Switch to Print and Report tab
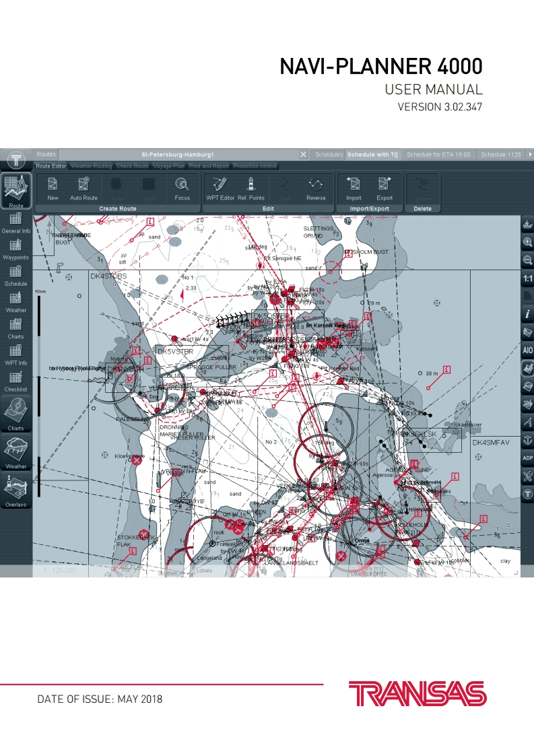The image size is (534, 756). 209,166
